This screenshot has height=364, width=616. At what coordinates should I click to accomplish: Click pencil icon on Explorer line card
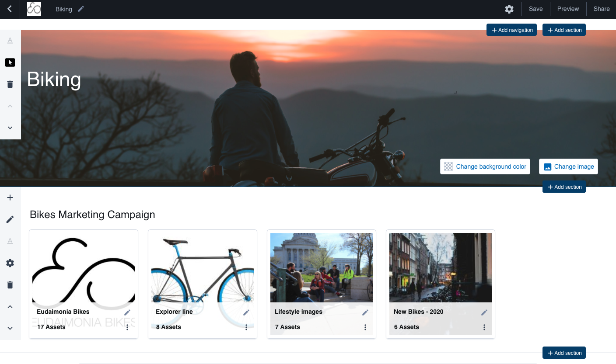(246, 312)
